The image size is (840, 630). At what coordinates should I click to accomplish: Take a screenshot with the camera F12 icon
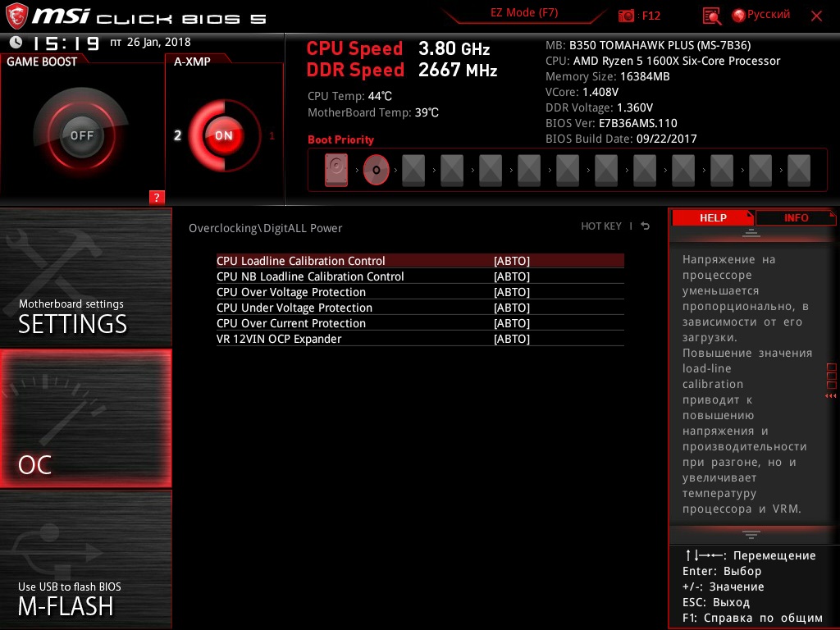tap(626, 16)
